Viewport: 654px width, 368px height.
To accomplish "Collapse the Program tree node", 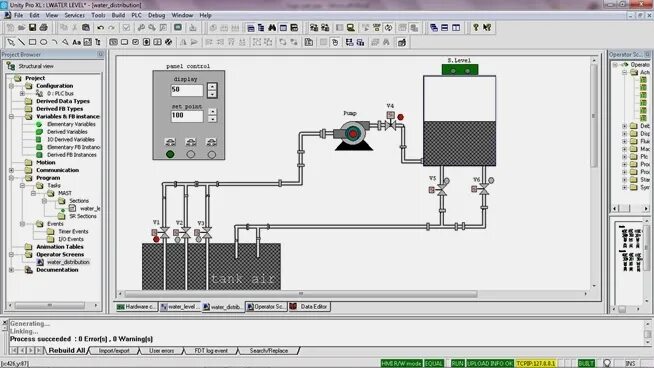I will (x=12, y=178).
